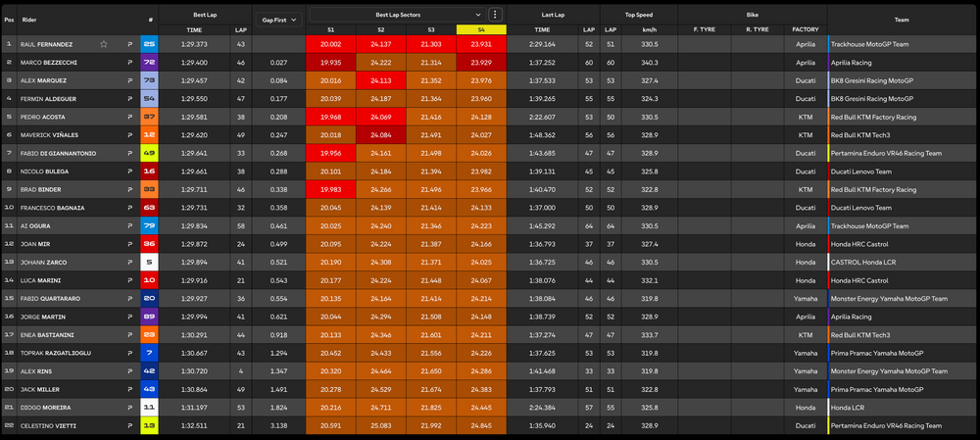Viewport: 980px width, 440px height.
Task: Click the P pit icon for Francesco Bagnaia
Action: (x=129, y=208)
